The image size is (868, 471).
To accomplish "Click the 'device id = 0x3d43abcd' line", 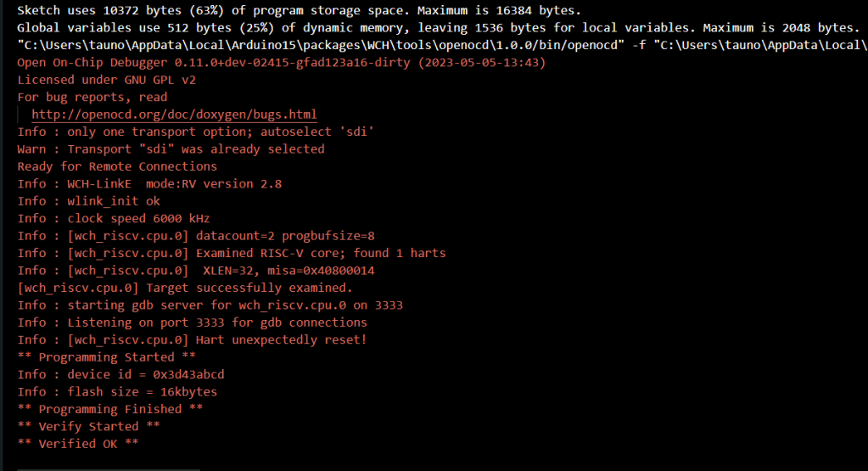I will tap(120, 374).
